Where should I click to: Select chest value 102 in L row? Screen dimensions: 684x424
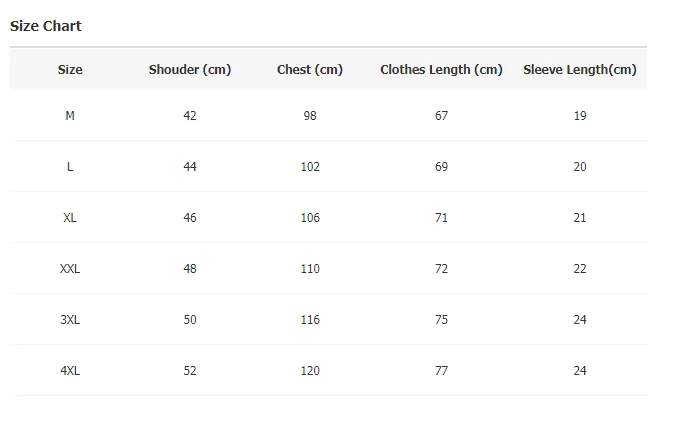pos(310,167)
